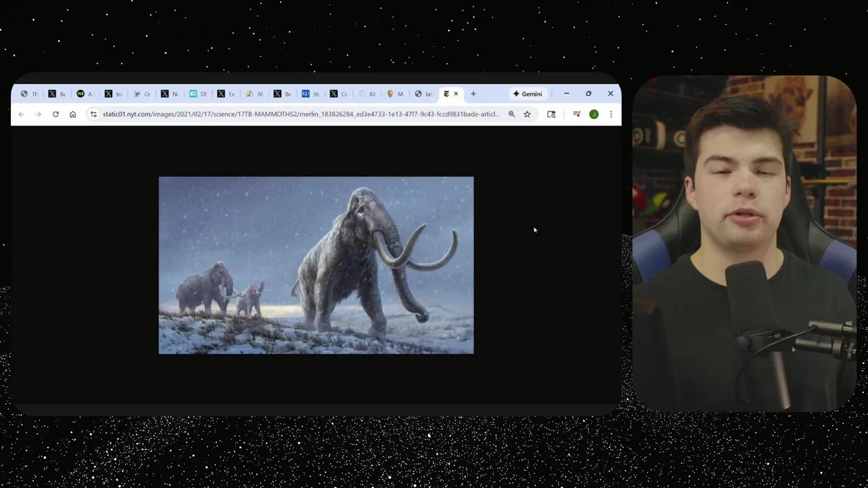This screenshot has height=488, width=868.
Task: Reload the page with the refresh icon
Action: (x=56, y=115)
